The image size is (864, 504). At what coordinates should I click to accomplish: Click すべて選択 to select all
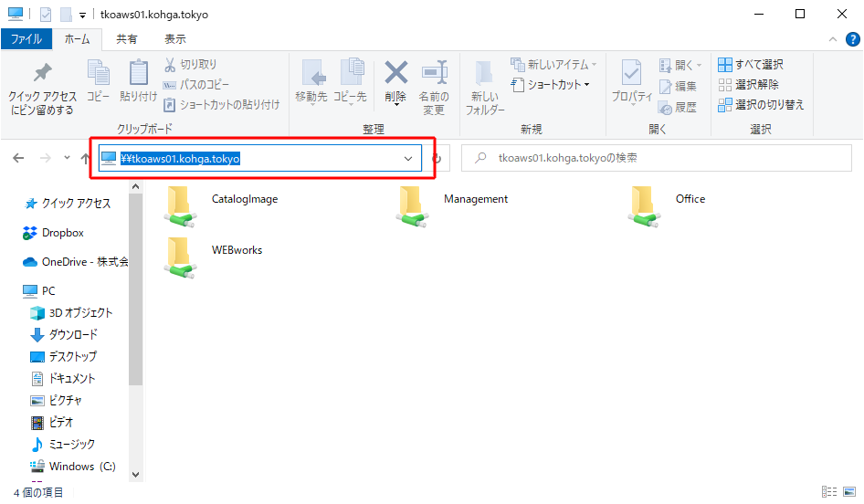click(751, 65)
